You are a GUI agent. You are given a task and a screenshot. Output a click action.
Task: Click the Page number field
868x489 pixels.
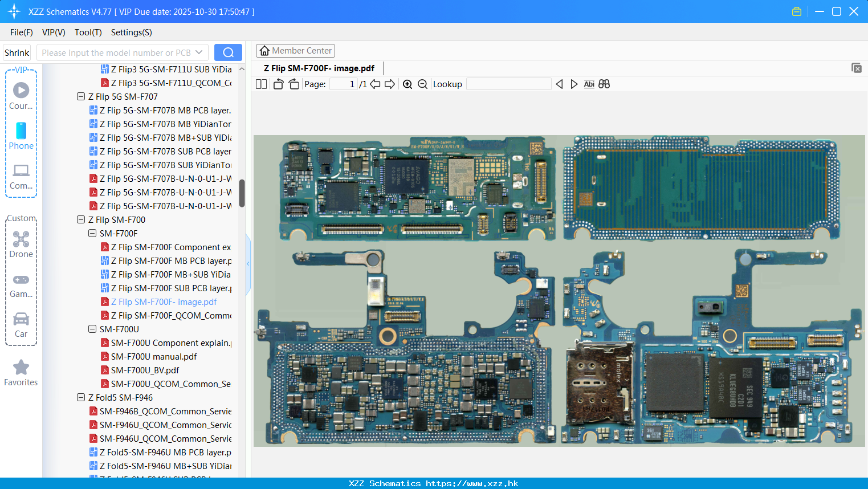[x=343, y=84]
